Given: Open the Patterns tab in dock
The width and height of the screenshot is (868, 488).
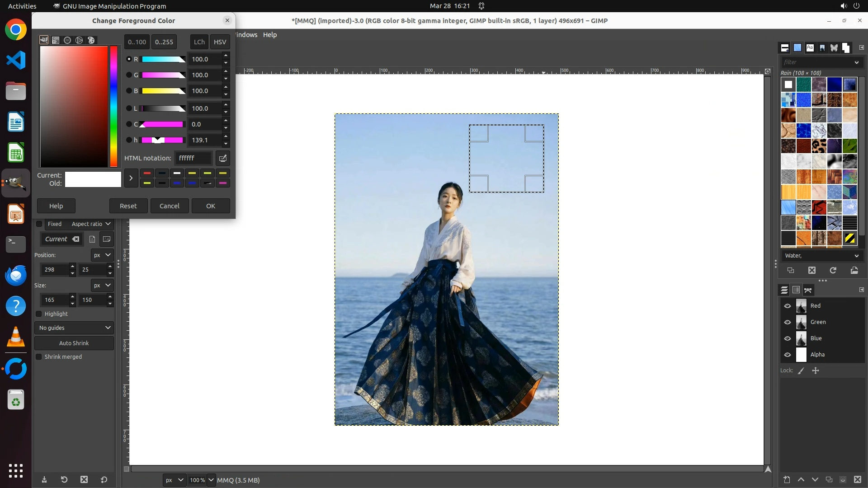Looking at the screenshot, I should 797,47.
